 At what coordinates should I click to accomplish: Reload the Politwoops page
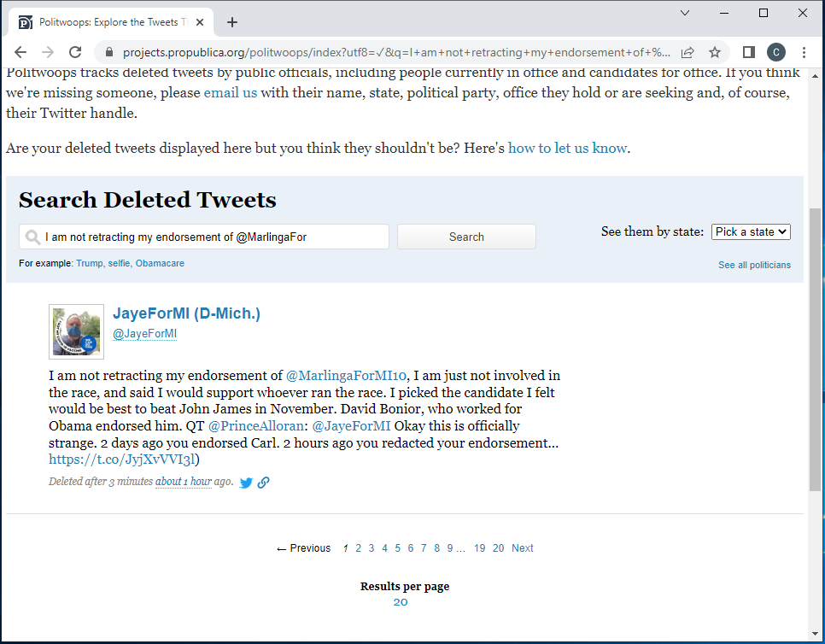[x=75, y=52]
